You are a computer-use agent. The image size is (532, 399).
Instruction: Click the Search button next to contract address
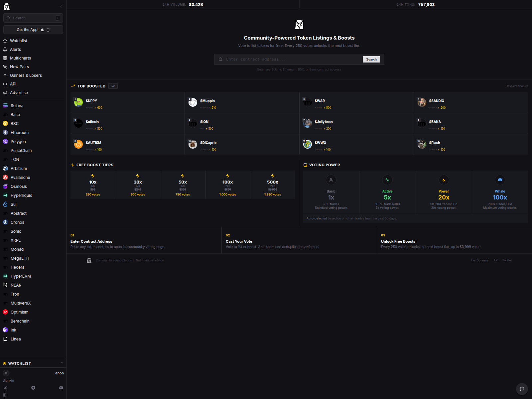click(x=371, y=59)
